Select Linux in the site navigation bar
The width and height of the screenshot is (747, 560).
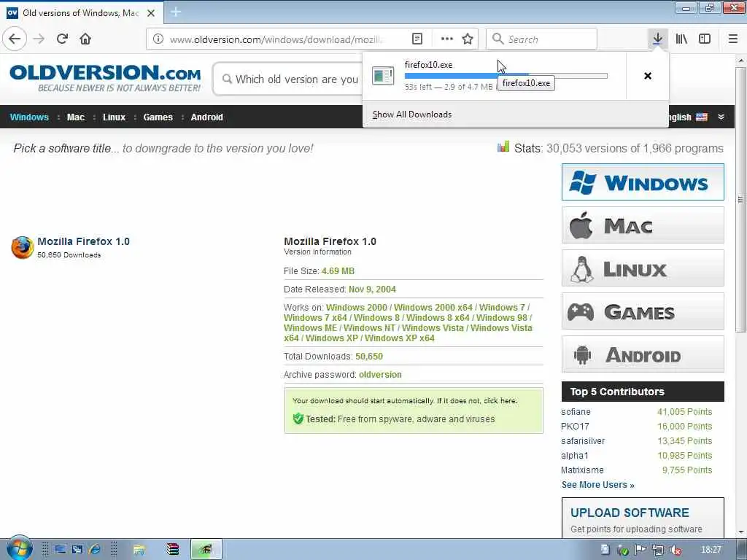coord(115,117)
